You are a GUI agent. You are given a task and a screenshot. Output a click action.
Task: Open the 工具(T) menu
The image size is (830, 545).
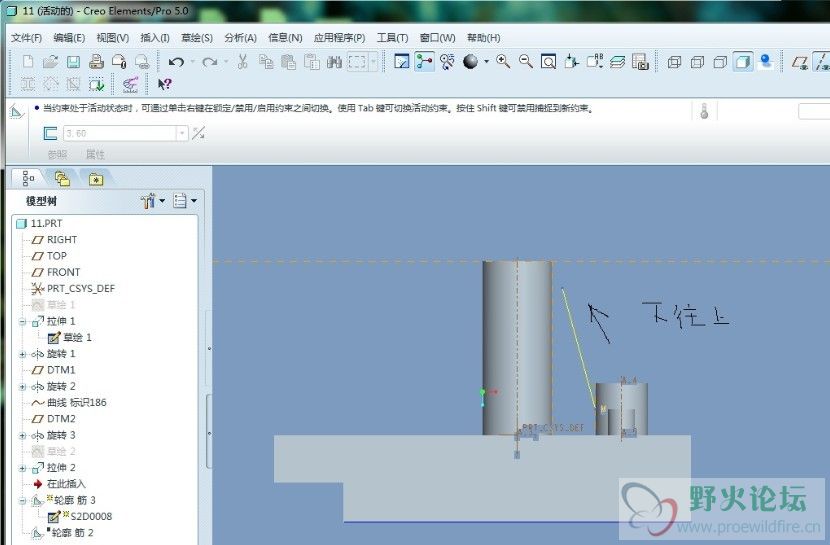point(392,38)
